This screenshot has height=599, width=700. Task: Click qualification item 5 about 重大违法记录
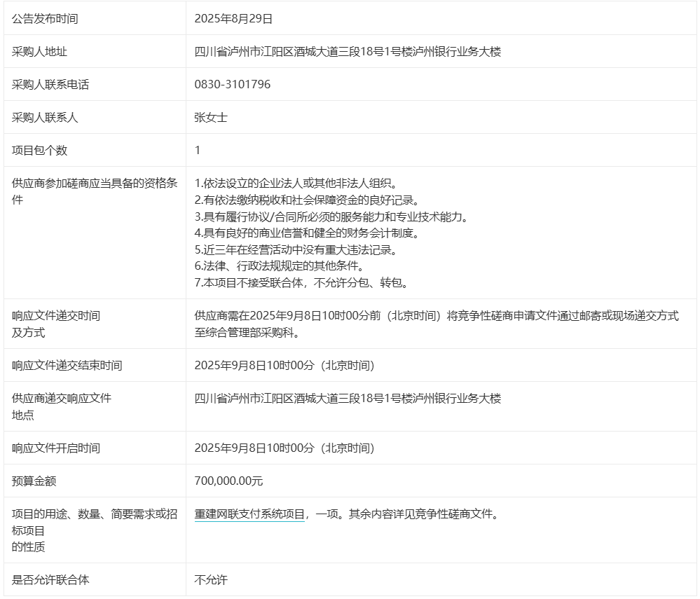pos(306,249)
